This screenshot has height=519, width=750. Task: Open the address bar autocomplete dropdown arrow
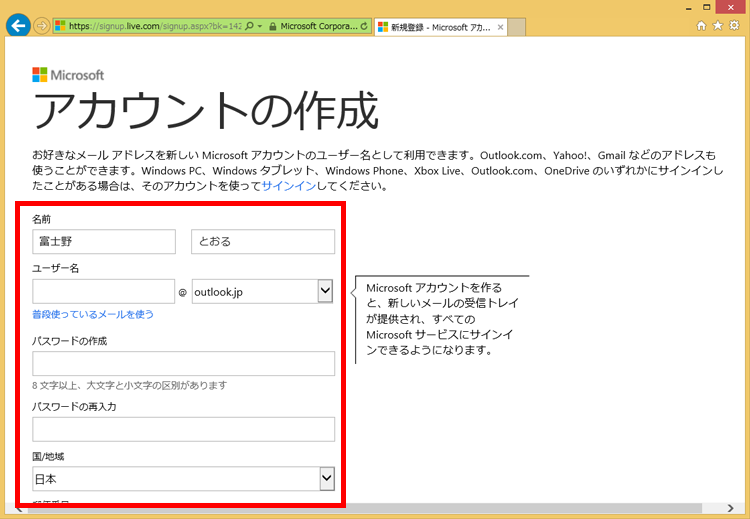point(259,26)
